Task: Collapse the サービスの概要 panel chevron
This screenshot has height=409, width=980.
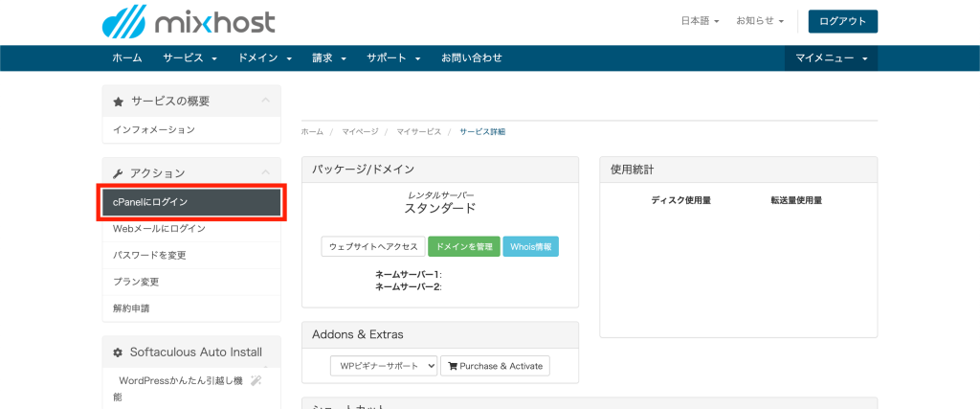Action: pyautogui.click(x=266, y=100)
